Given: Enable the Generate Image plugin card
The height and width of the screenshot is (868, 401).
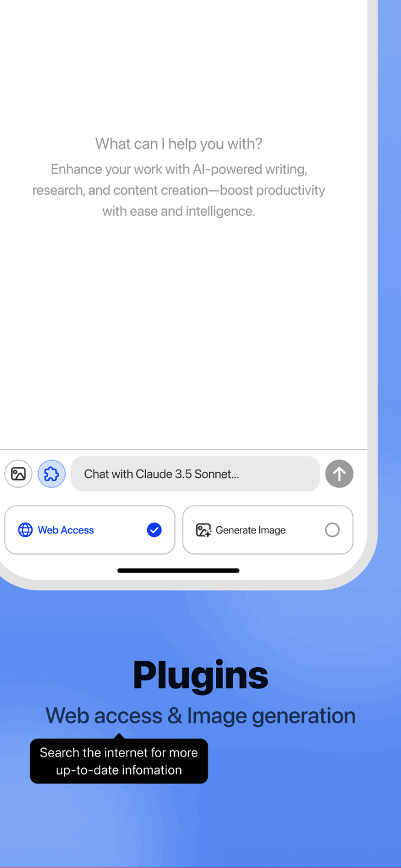Looking at the screenshot, I should click(268, 530).
